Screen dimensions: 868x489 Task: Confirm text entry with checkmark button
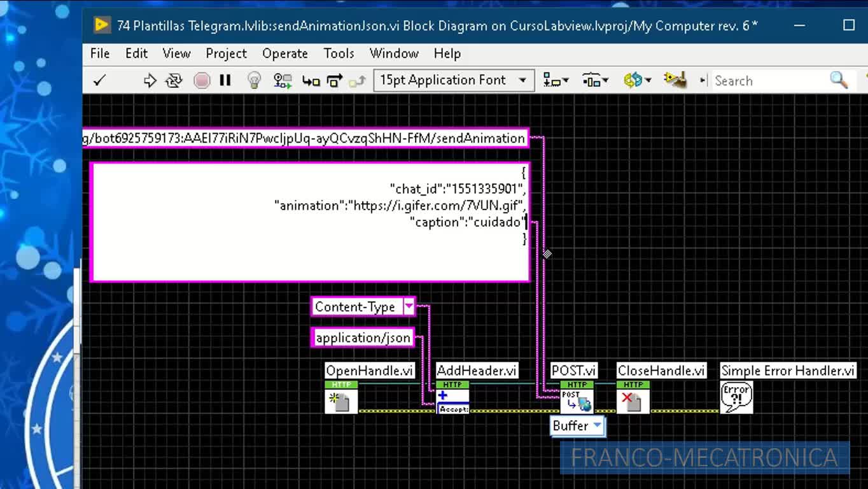(x=100, y=80)
